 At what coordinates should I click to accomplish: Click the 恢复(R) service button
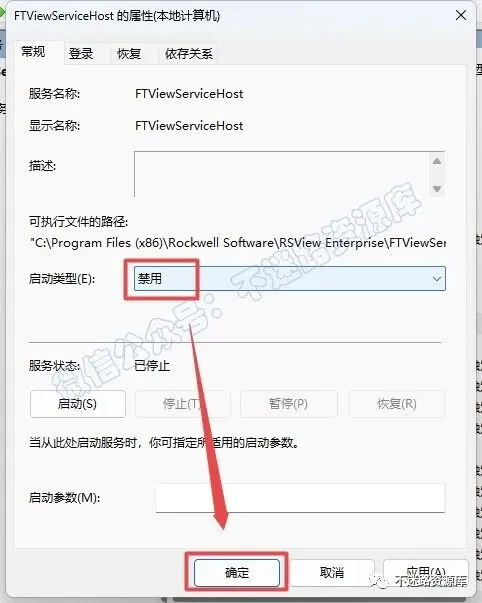click(x=397, y=404)
